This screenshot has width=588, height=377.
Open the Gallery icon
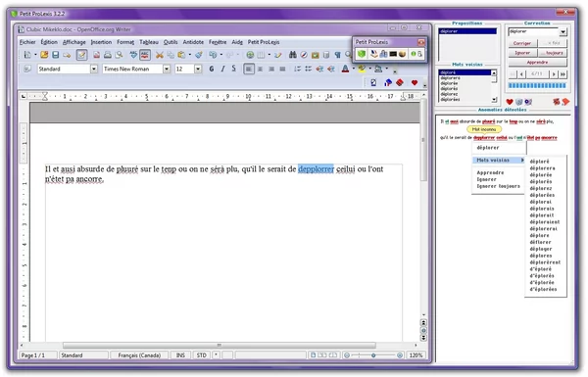(315, 55)
